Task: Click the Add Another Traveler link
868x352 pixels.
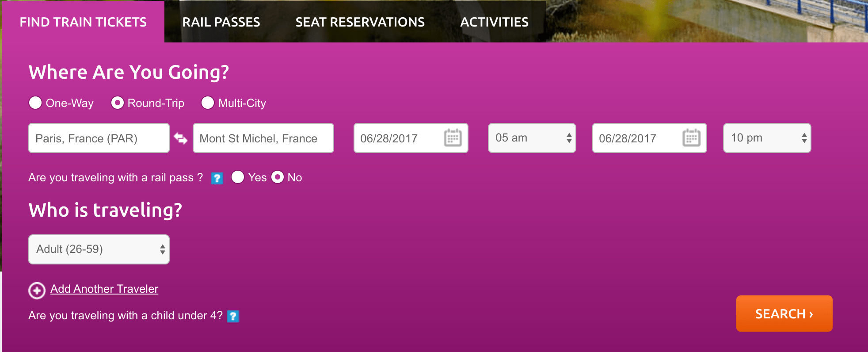Action: pyautogui.click(x=104, y=289)
